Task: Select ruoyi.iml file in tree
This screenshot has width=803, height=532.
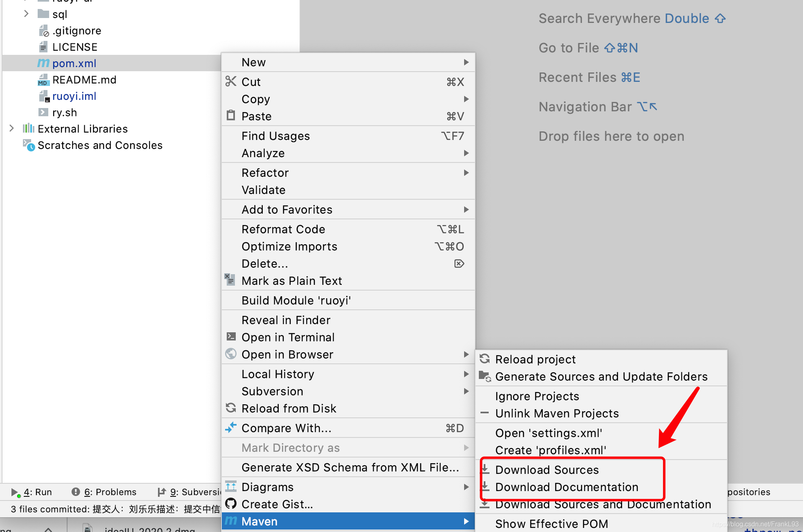Action: click(x=74, y=96)
